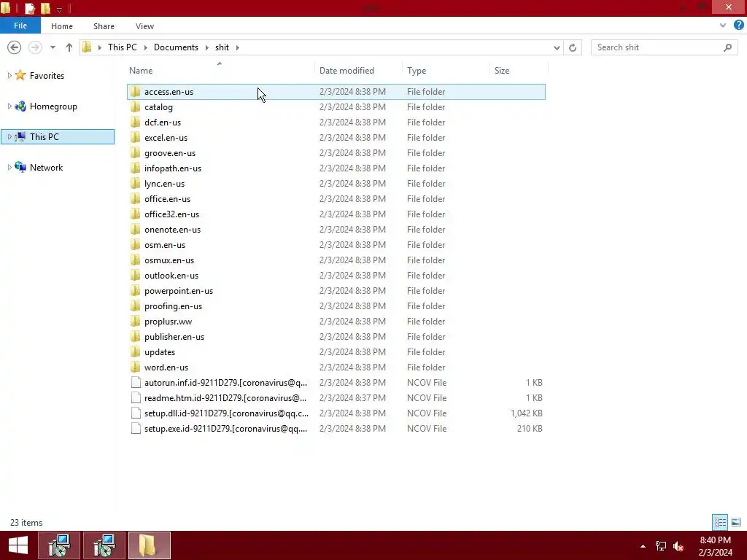Select the excel.en-us folder

point(336,138)
